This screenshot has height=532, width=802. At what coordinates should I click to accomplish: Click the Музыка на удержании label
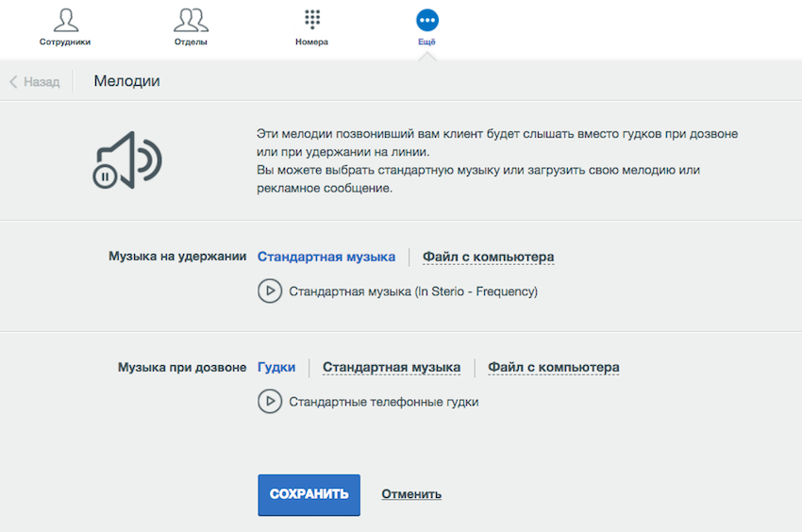click(x=177, y=257)
